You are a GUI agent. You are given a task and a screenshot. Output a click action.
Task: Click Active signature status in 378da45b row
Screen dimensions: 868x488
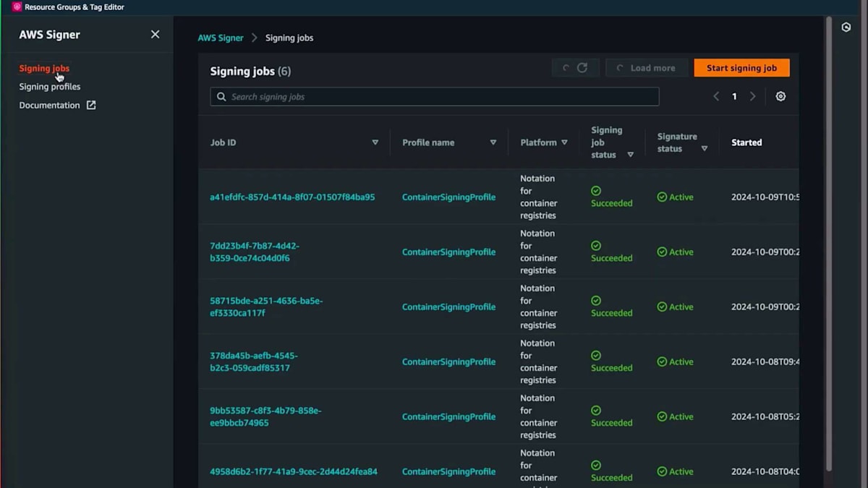pos(675,362)
